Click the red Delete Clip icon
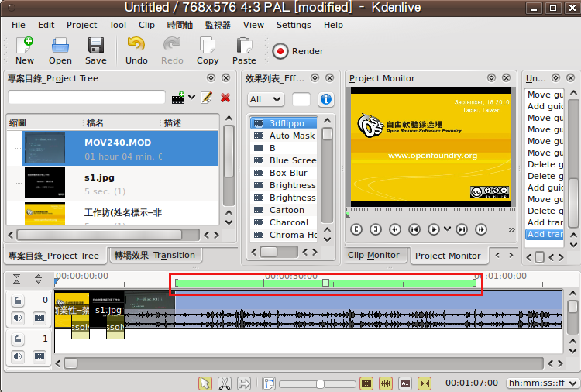The width and height of the screenshot is (581, 392). (x=225, y=98)
